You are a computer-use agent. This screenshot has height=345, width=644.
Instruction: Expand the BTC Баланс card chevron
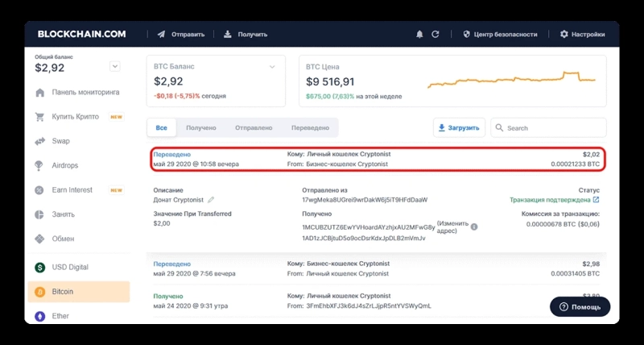point(272,67)
